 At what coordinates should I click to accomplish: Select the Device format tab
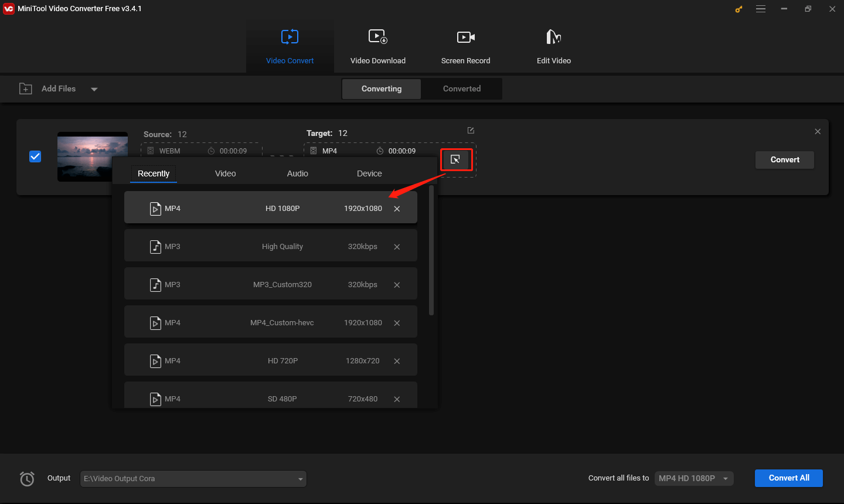coord(369,173)
